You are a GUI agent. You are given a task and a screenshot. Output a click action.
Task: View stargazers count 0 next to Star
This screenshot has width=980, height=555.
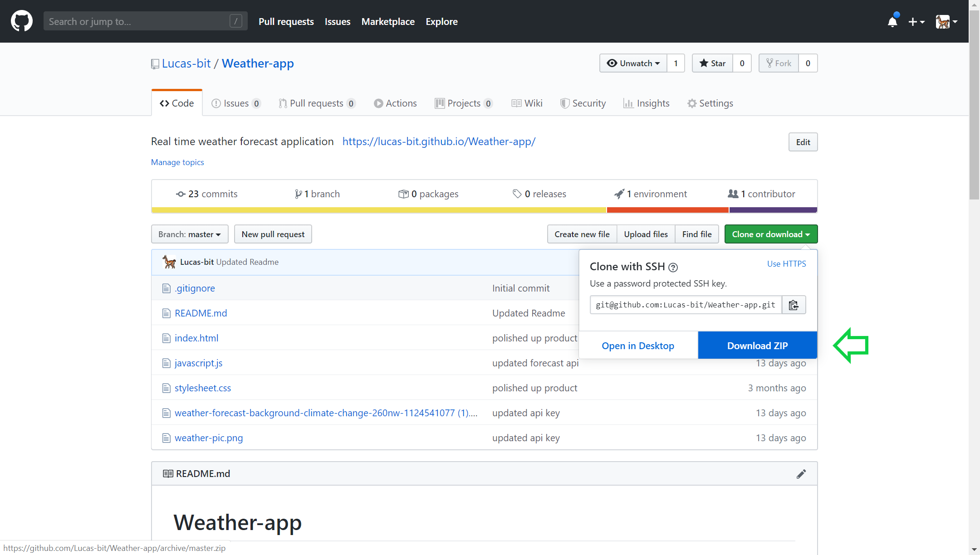(742, 63)
